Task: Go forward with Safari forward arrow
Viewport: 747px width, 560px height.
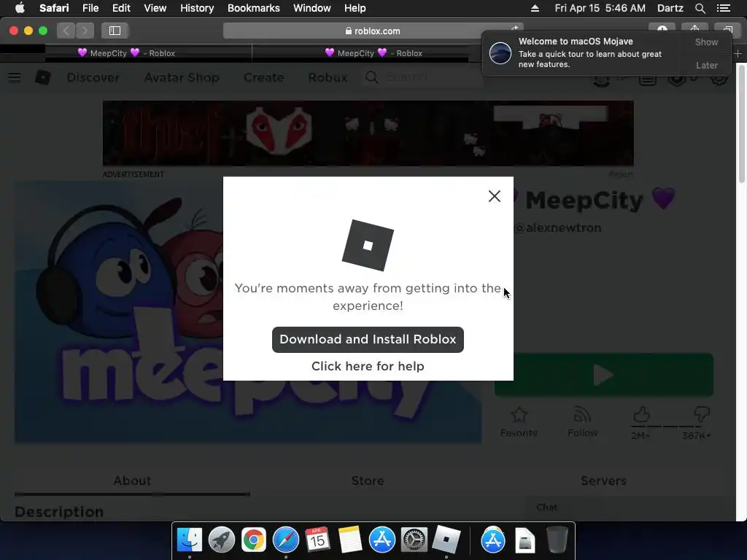Action: 85,31
